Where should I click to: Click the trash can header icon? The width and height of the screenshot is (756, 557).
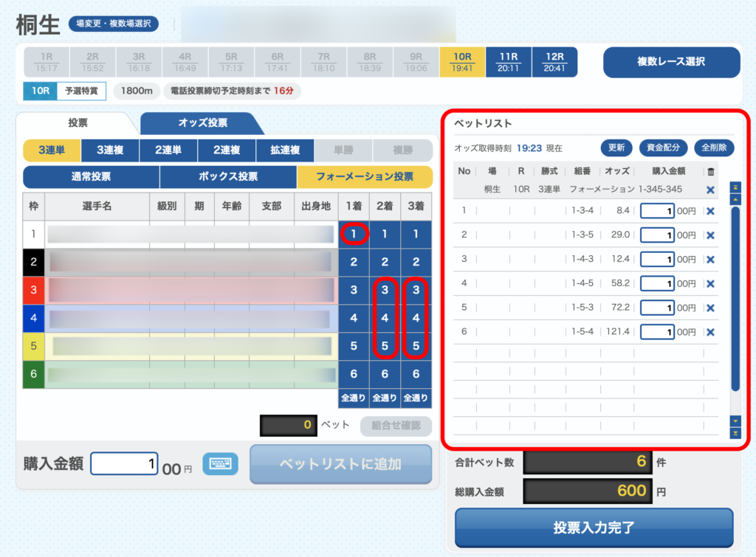[710, 171]
